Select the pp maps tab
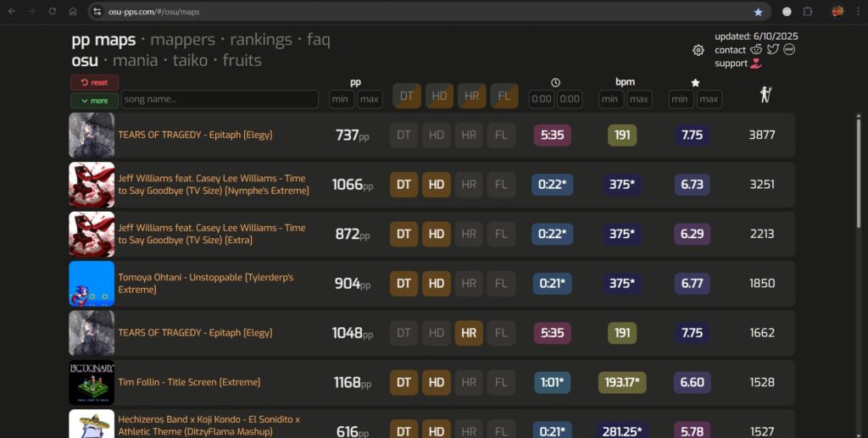Screen dimensions: 868x438 [103, 40]
